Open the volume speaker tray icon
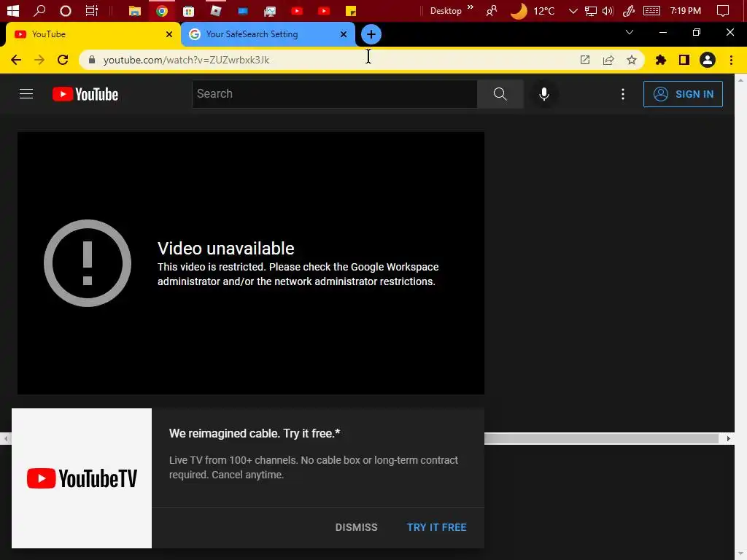747x560 pixels. coord(608,10)
